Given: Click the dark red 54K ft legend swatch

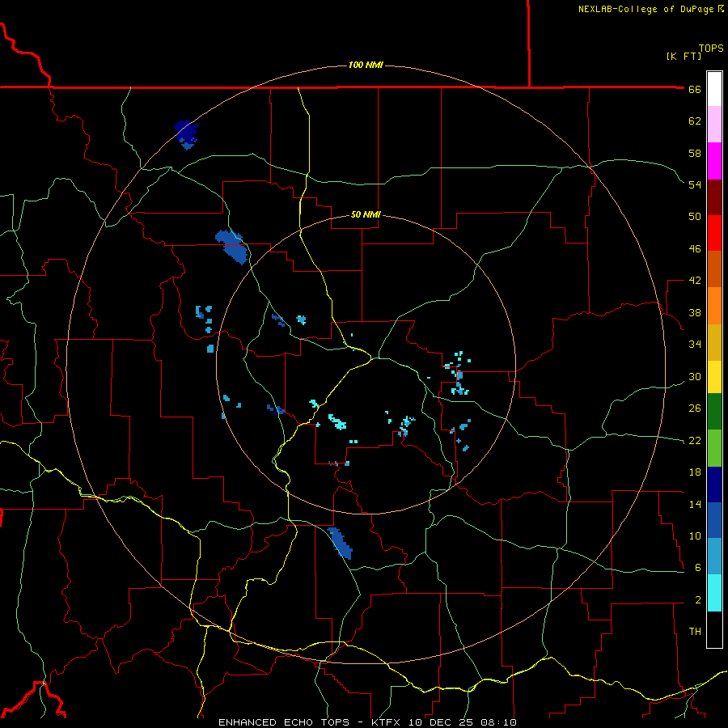Looking at the screenshot, I should click(x=714, y=197).
